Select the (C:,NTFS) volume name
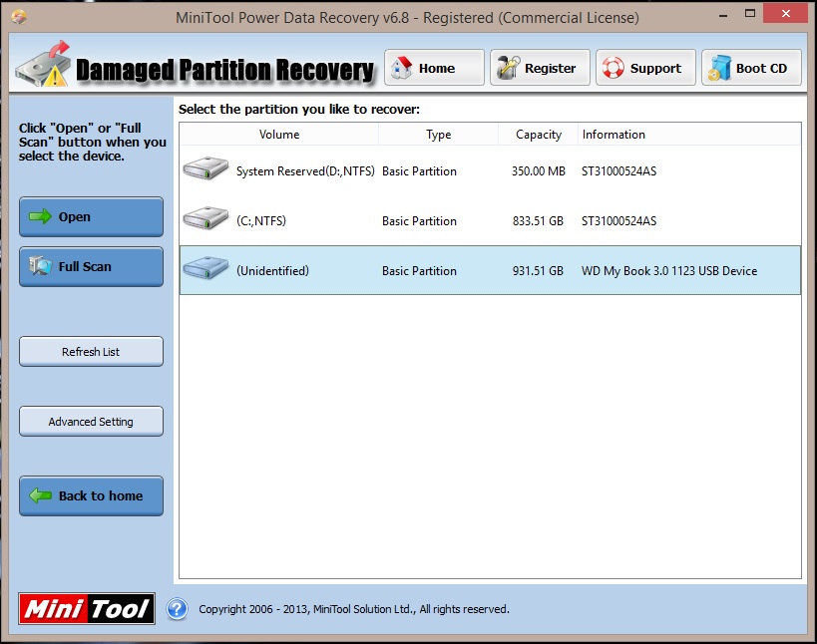Screen dimensions: 817x644 (261, 220)
